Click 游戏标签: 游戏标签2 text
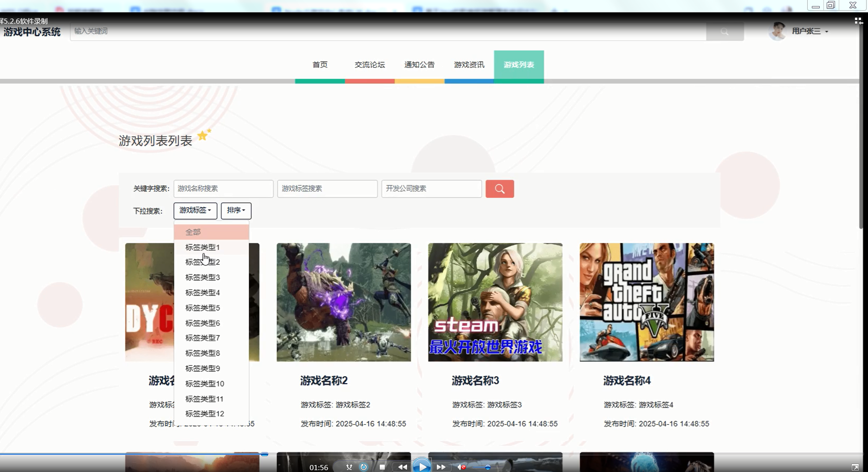The width and height of the screenshot is (868, 472). pos(336,405)
